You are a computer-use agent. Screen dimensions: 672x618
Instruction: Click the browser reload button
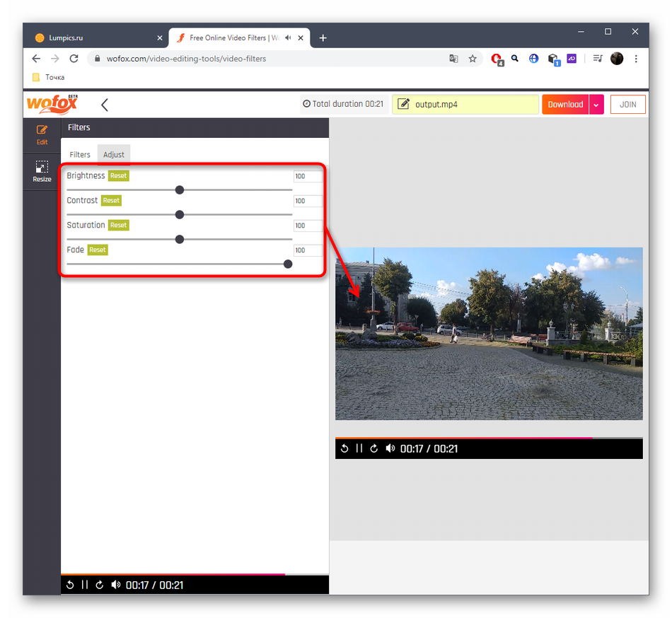75,59
